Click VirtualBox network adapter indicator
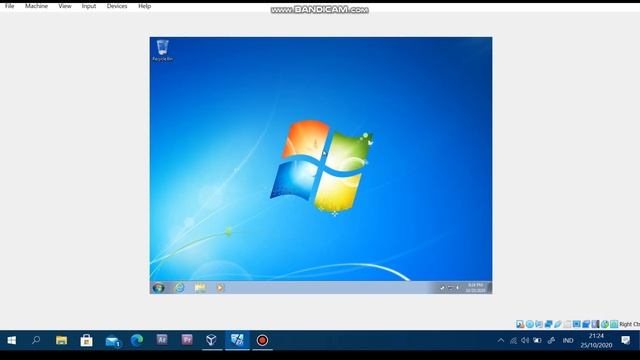Screen dimensions: 640x360 549,324
